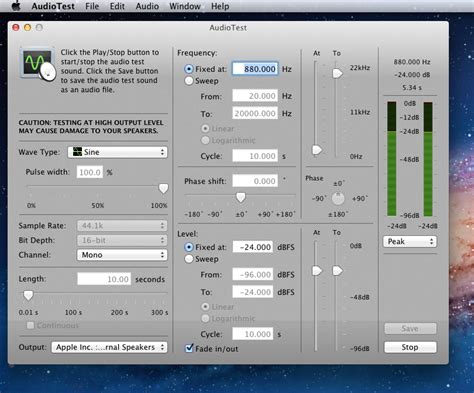Click the AudioTest waveform app icon
The height and width of the screenshot is (393, 474).
(38, 64)
